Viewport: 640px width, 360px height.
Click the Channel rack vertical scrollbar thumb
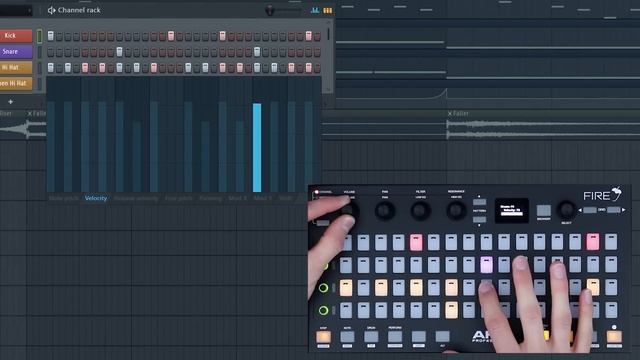click(x=329, y=33)
